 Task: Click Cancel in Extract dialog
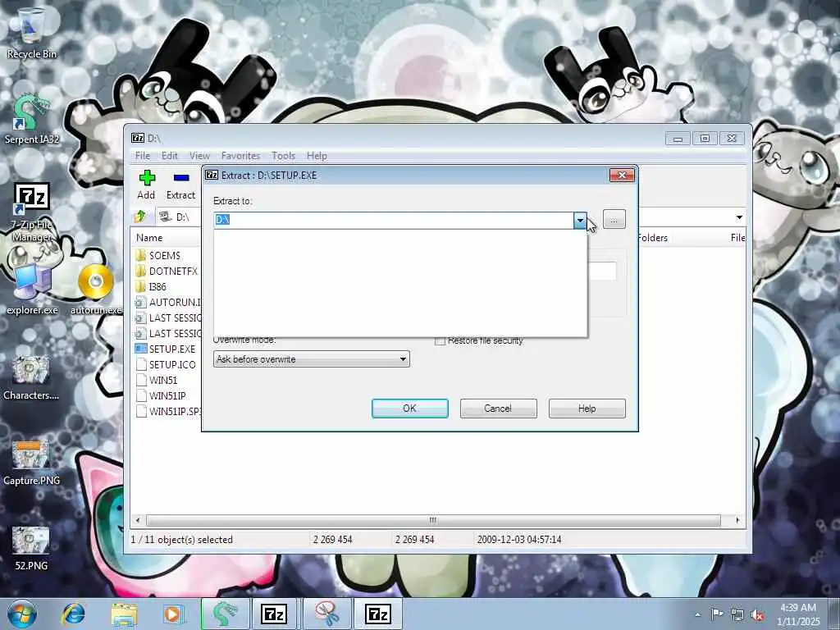click(x=498, y=409)
